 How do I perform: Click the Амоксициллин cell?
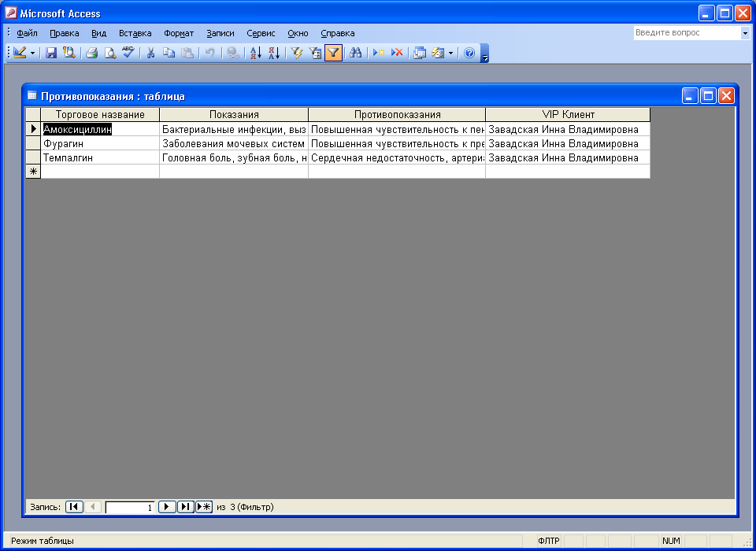click(100, 129)
